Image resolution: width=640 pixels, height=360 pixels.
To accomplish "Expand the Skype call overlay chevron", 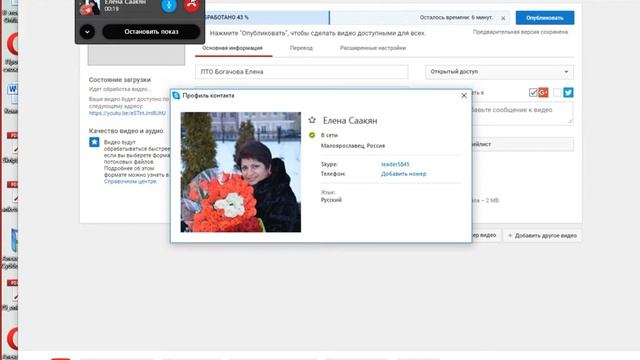I will coord(87,32).
